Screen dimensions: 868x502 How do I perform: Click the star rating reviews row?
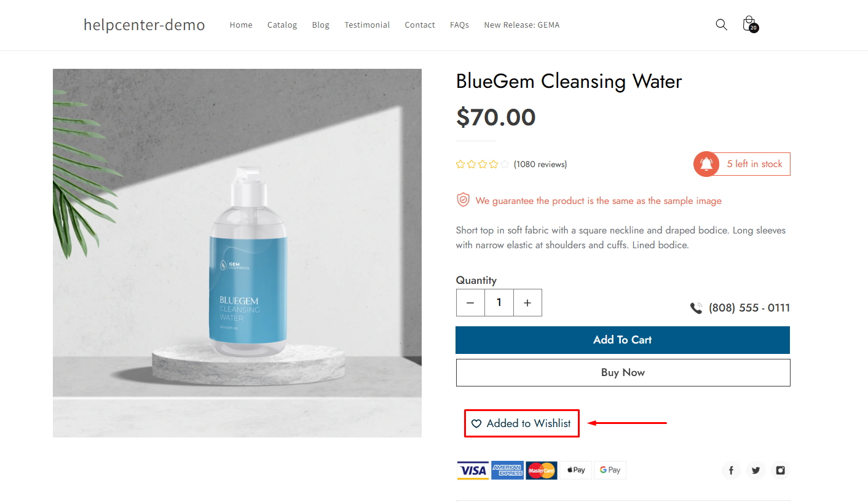[x=511, y=164]
